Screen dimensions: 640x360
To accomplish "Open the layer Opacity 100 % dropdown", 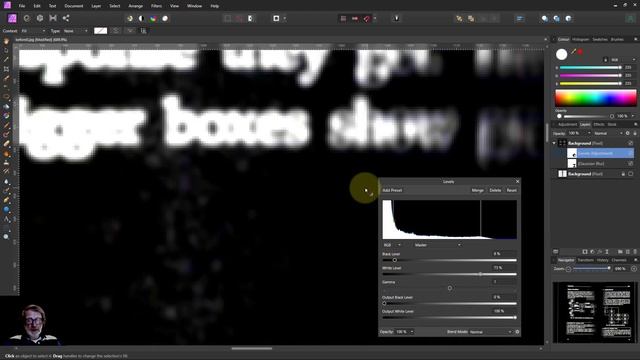I will (x=579, y=133).
